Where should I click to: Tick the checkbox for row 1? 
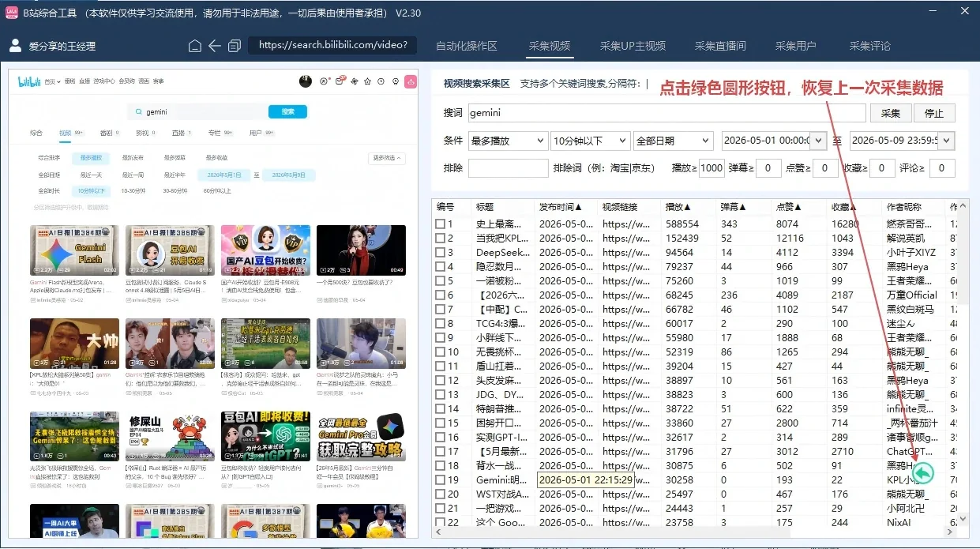440,224
